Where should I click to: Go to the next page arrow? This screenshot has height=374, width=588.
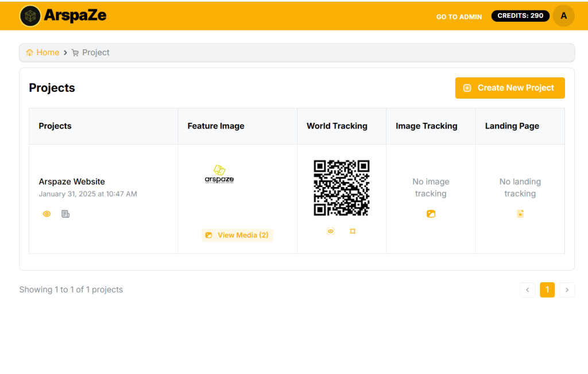click(567, 290)
